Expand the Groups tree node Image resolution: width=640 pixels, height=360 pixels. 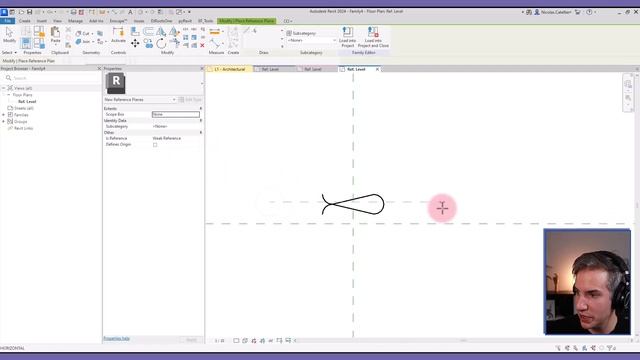pos(4,122)
